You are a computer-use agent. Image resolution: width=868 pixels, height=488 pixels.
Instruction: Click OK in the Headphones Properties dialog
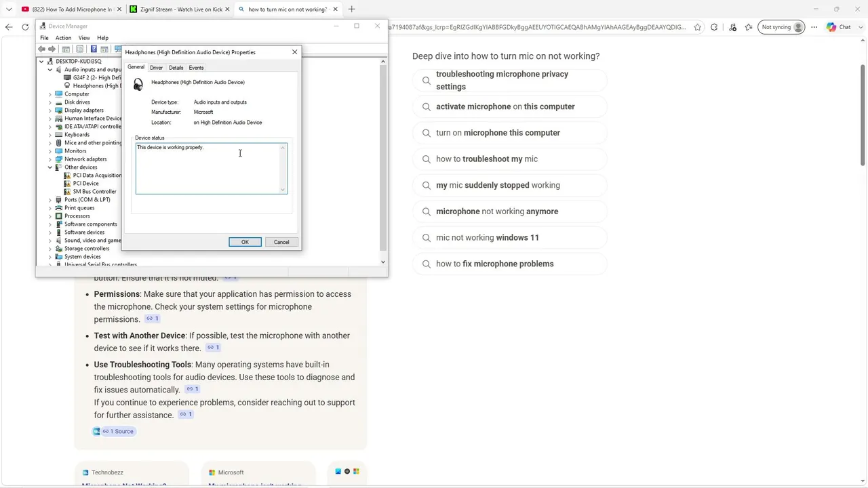point(245,242)
